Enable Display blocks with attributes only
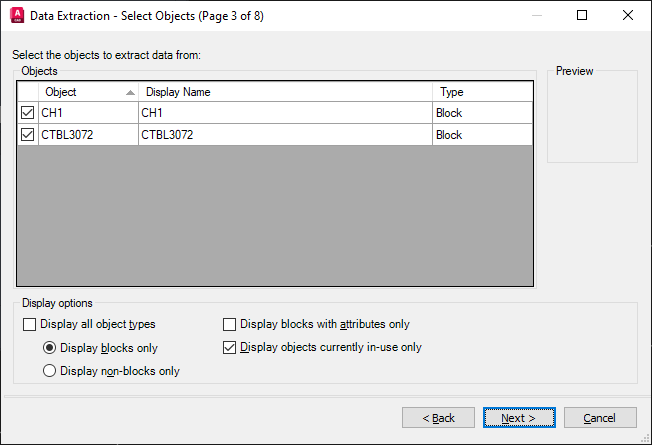This screenshot has height=445, width=652. click(x=230, y=324)
